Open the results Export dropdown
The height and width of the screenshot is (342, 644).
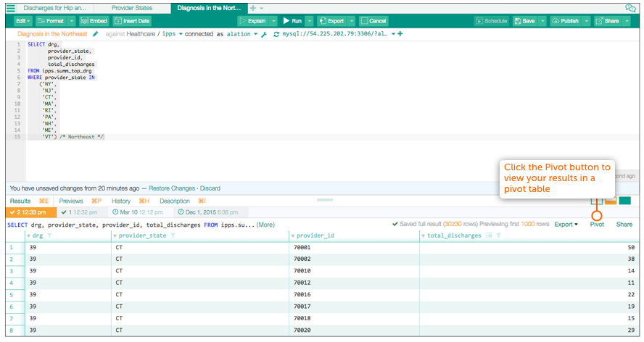click(x=566, y=225)
